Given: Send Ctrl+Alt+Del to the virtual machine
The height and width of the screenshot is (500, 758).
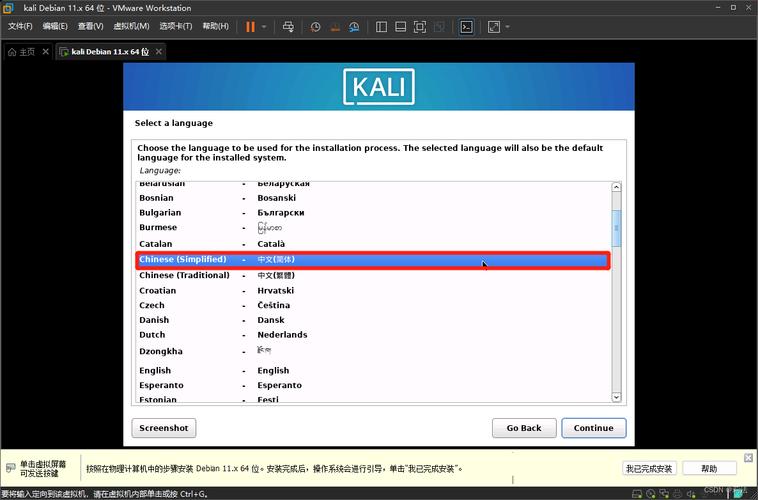Looking at the screenshot, I should [288, 27].
